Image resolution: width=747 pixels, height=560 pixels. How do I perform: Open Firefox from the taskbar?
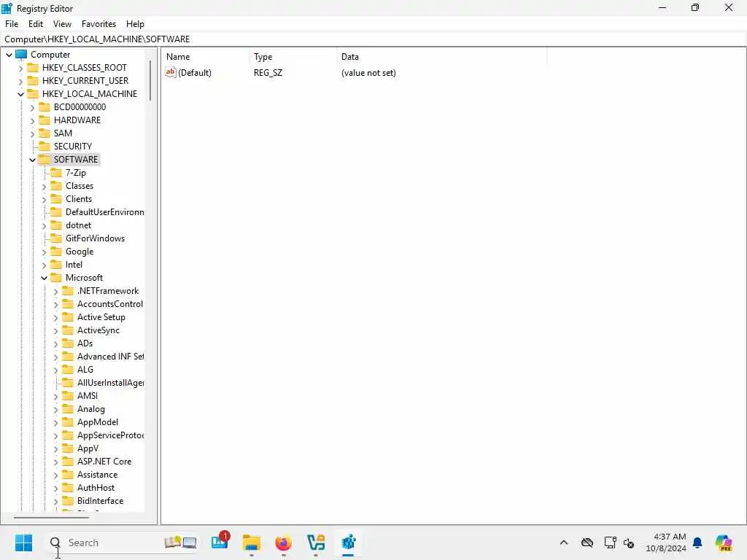point(284,542)
